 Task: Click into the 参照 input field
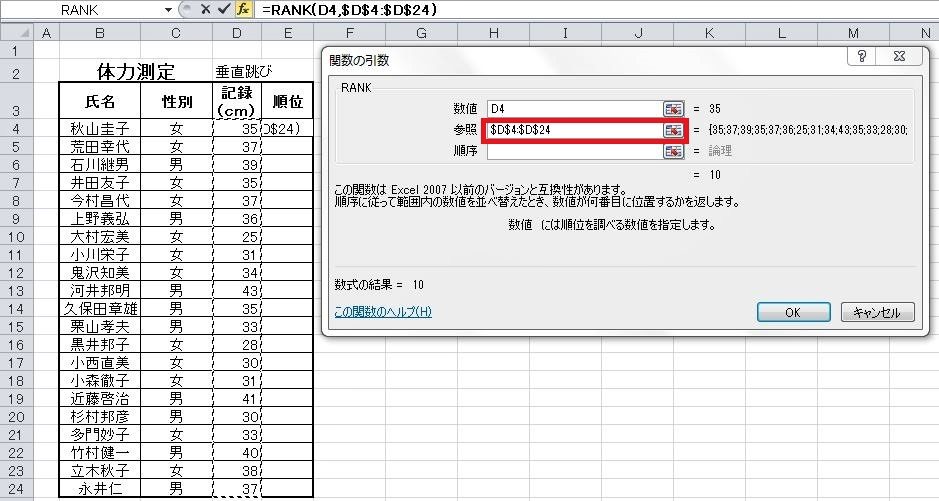(573, 130)
